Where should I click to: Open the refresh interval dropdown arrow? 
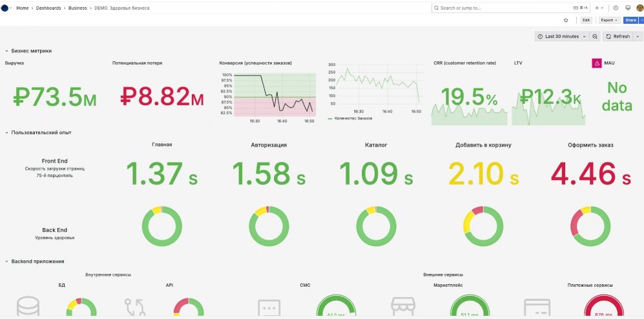[x=638, y=37]
